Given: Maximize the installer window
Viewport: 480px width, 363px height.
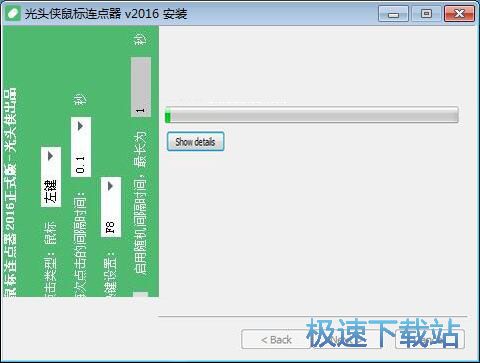Looking at the screenshot, I should pos(426,14).
